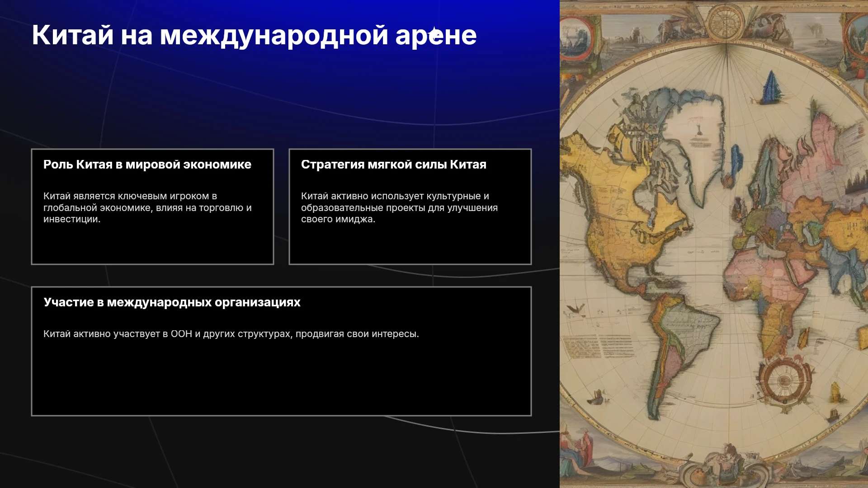Image resolution: width=868 pixels, height=488 pixels.
Task: Select the heading 'Роль Китая в мировой экономике'
Action: click(x=147, y=164)
